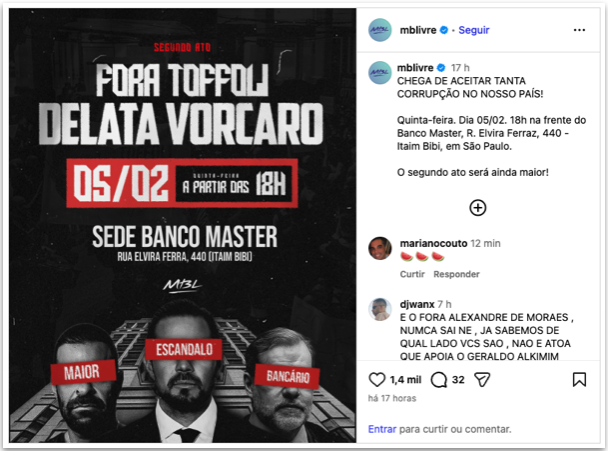608x451 pixels.
Task: Click mblivre avatar beside the caption
Action: coord(380,73)
